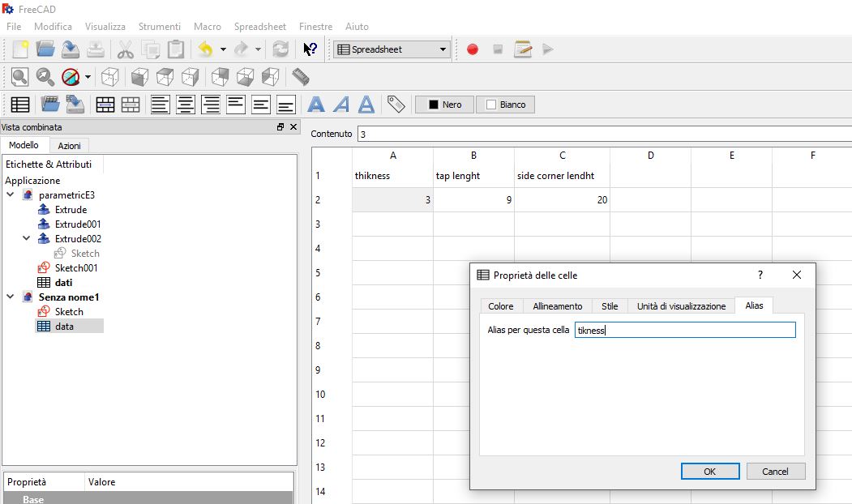Cut selection with the scissors icon
Image resolution: width=852 pixels, height=504 pixels.
126,49
